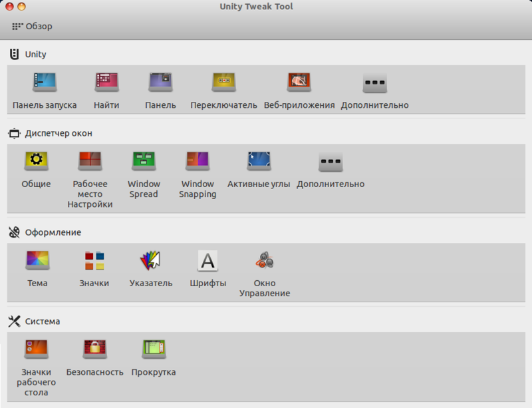Screen dimensions: 532x408
Task: Click the Система section header
Action: pos(34,321)
